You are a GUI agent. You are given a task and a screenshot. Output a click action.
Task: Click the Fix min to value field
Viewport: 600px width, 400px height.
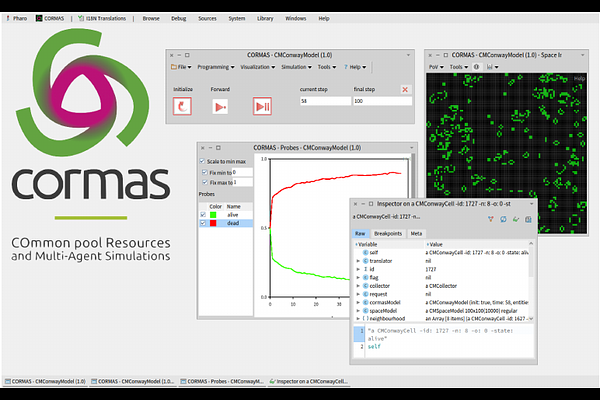[x=242, y=172]
